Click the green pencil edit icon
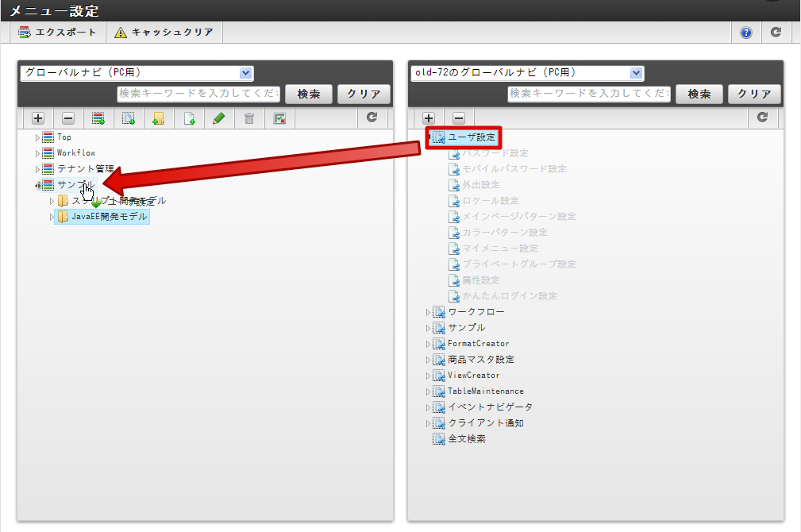 point(219,118)
